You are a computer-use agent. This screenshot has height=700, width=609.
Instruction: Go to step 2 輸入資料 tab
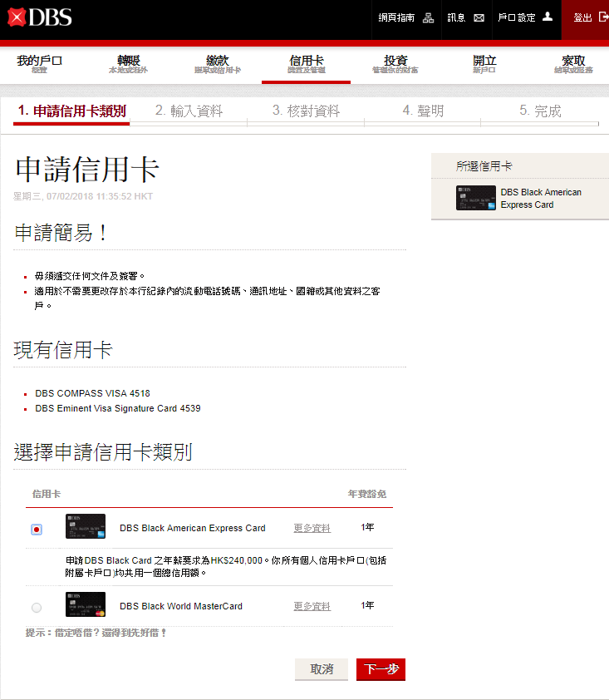tap(189, 111)
